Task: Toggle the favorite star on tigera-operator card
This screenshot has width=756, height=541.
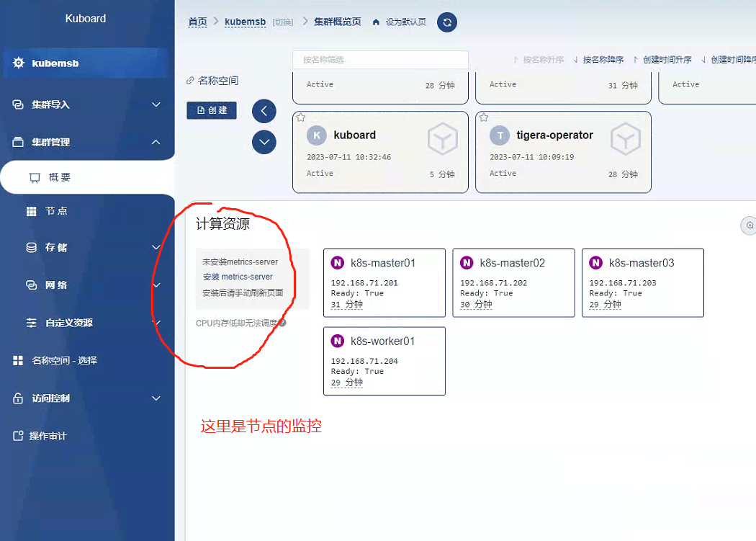Action: (x=483, y=117)
